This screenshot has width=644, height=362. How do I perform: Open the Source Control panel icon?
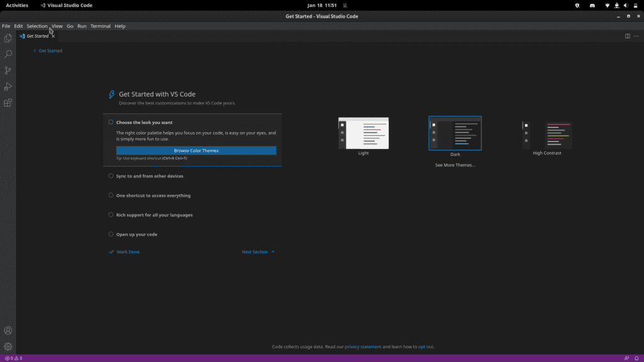coord(7,70)
